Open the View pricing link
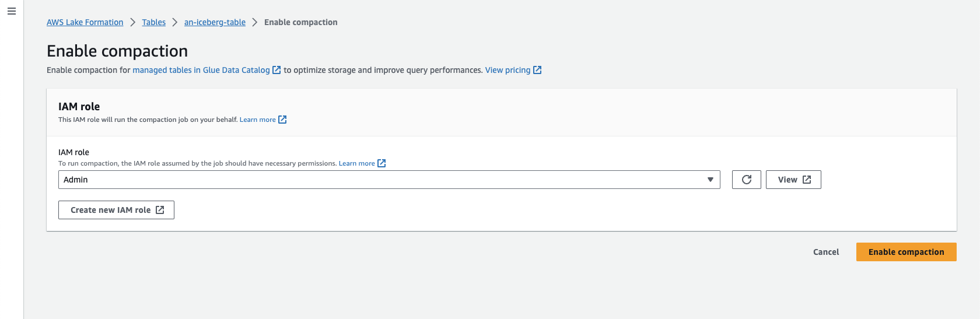 click(508, 70)
